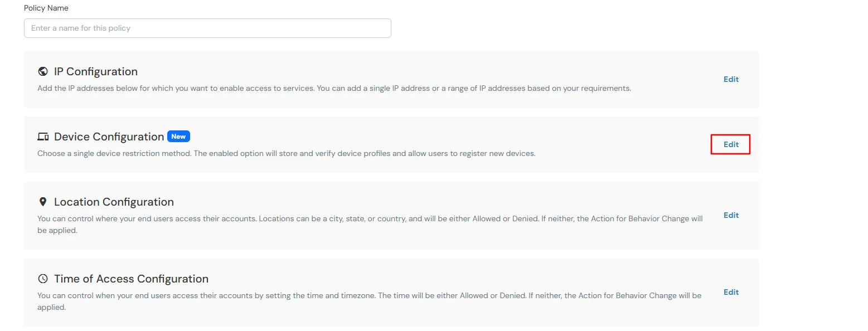This screenshot has width=868, height=331.
Task: Click the blue New badge on Device Configuration
Action: pyautogui.click(x=178, y=136)
